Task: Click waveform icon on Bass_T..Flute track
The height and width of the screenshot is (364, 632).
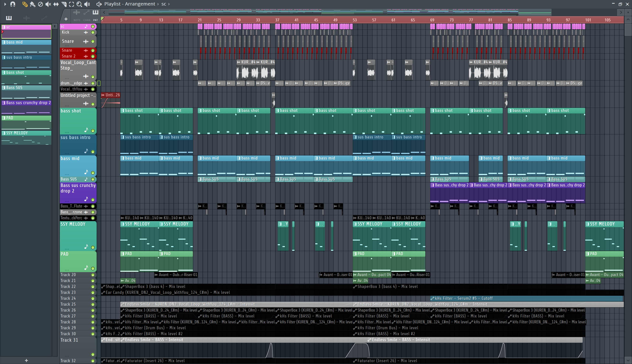Action: (86, 206)
